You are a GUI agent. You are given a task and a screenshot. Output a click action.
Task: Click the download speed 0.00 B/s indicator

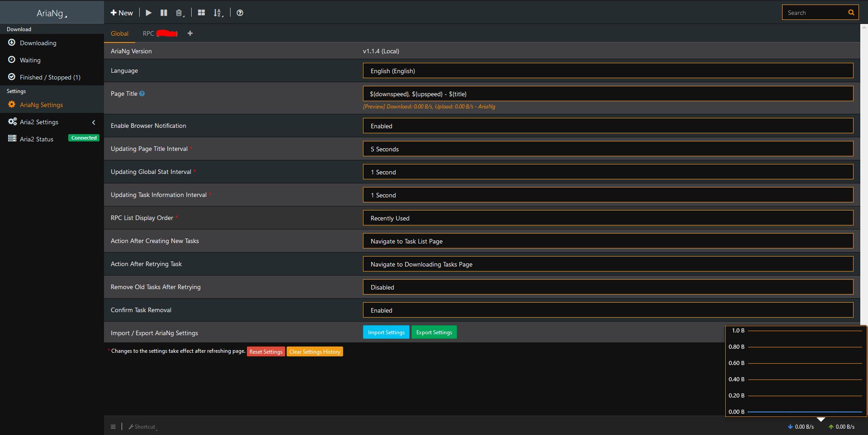[x=801, y=427]
